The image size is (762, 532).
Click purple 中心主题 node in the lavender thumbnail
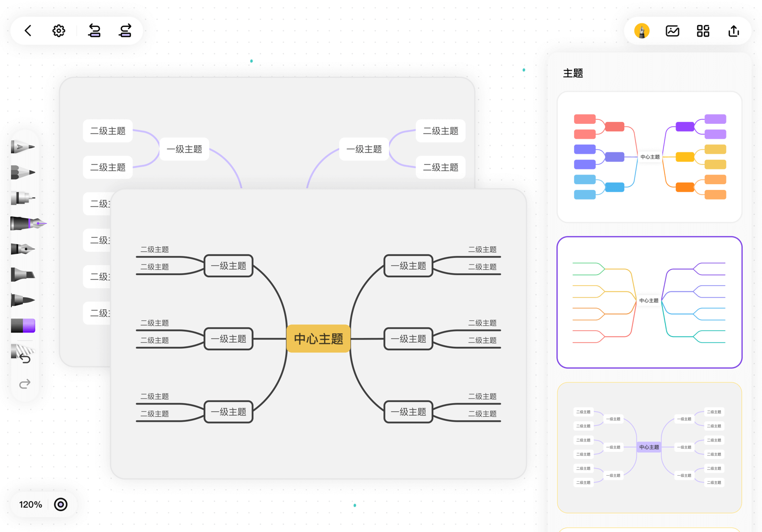point(649,447)
